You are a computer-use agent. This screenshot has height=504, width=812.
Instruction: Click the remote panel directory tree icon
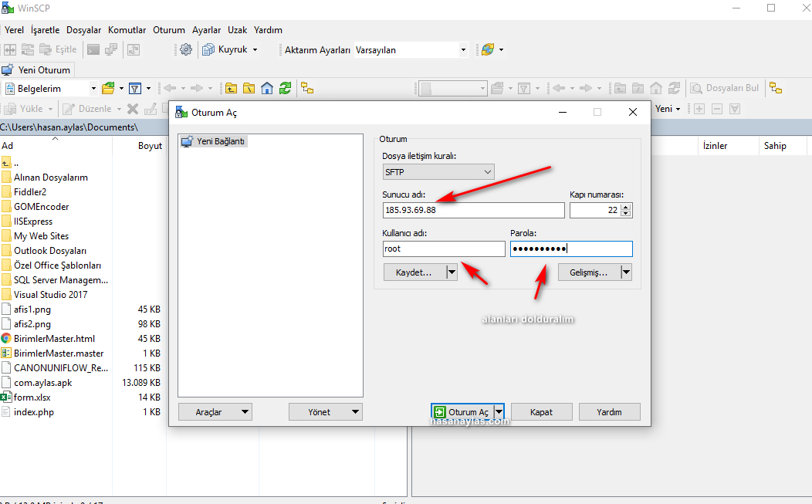pyautogui.click(x=776, y=89)
